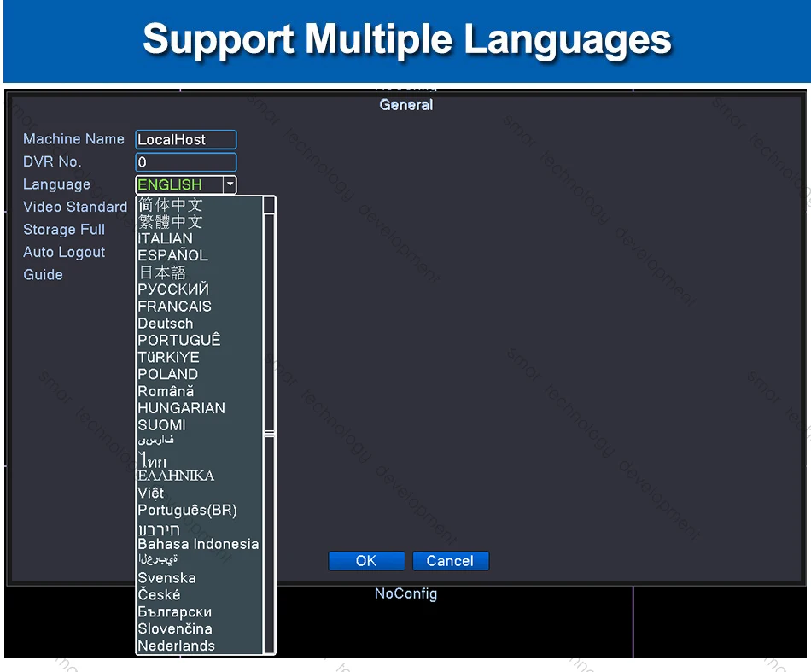Click the Auto Logout label
The width and height of the screenshot is (811, 672).
[64, 252]
